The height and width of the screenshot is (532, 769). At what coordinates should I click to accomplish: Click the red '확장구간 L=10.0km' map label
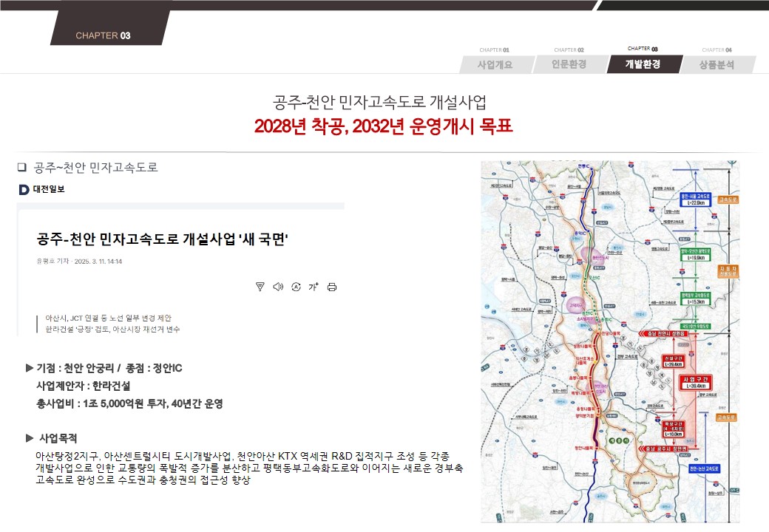coord(674,429)
